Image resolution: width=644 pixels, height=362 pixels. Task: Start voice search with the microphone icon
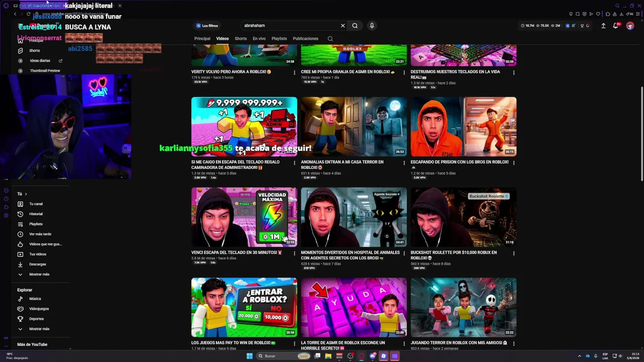372,26
